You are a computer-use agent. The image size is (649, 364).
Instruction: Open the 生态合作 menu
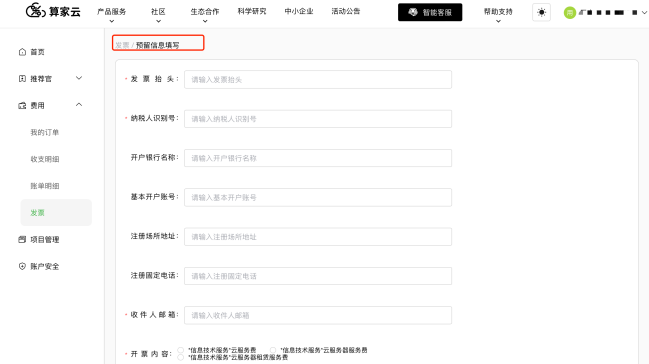pyautogui.click(x=205, y=12)
